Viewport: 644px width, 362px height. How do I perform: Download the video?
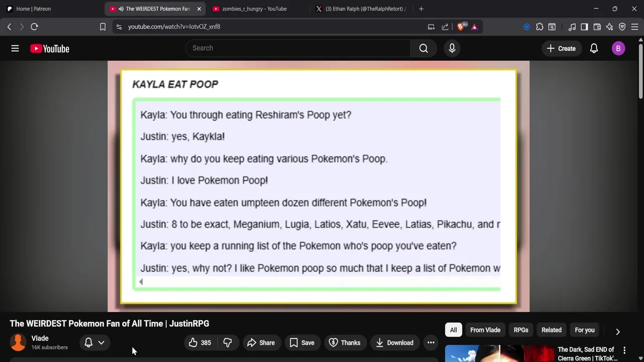pyautogui.click(x=395, y=343)
